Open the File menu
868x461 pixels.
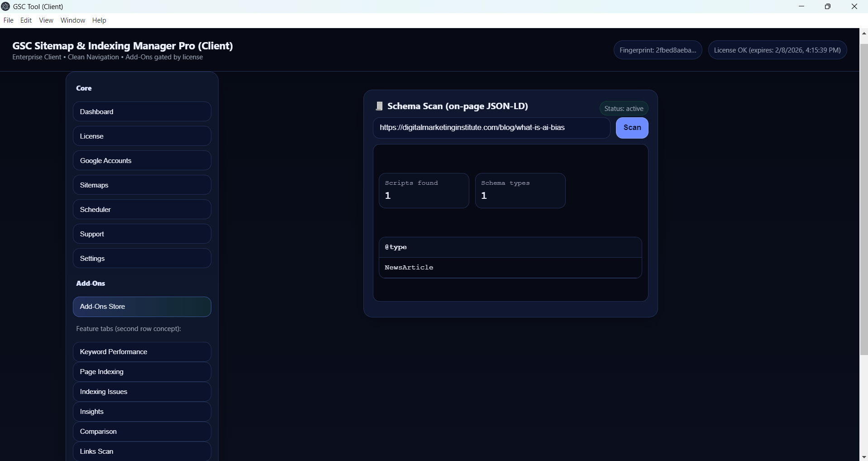8,20
